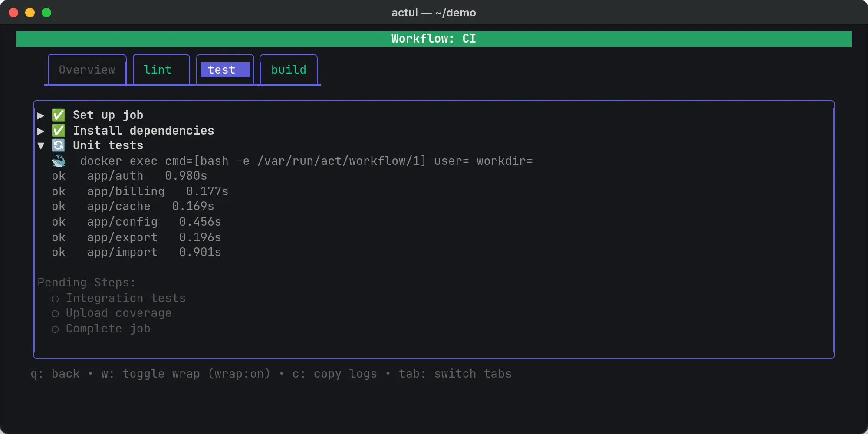Click the green zoom window button
This screenshot has height=434, width=868.
[46, 13]
